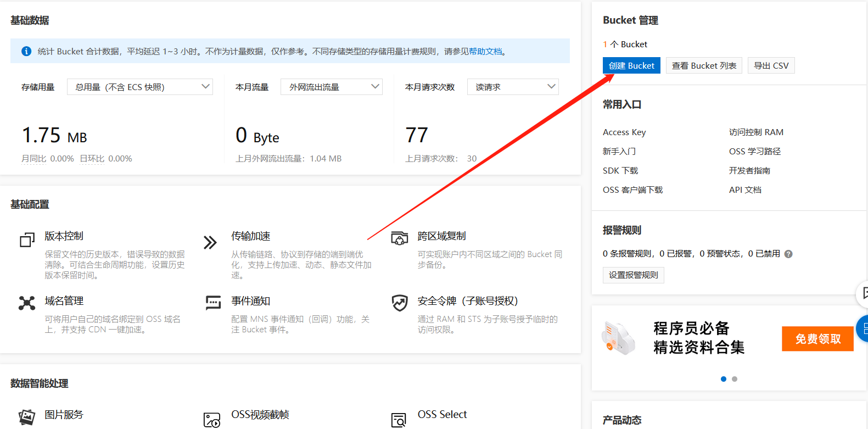Click 查看 Bucket 列表 button
Viewport: 868px width, 429px height.
(704, 65)
